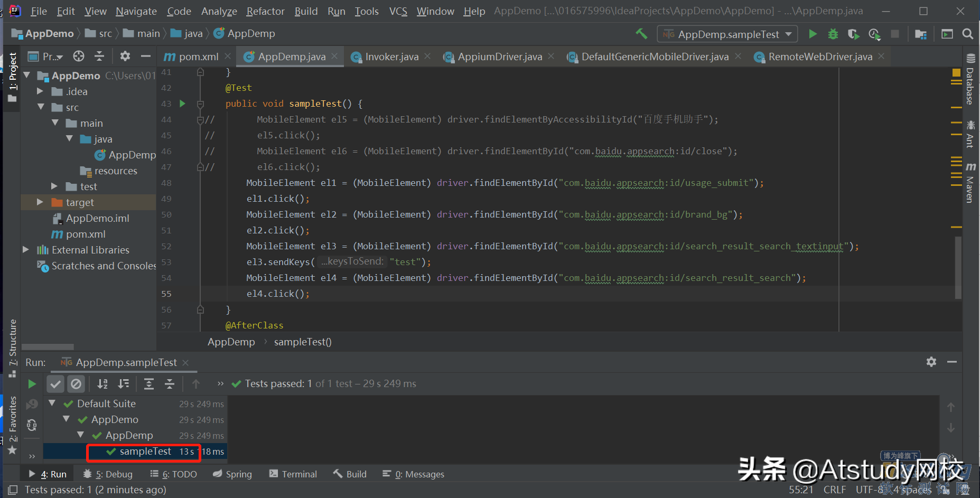The height and width of the screenshot is (498, 980).
Task: Click the profiler run icon
Action: point(874,34)
